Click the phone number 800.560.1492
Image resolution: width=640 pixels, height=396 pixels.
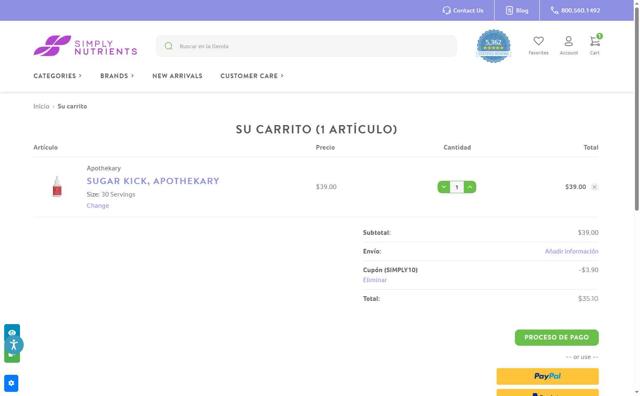coord(580,11)
